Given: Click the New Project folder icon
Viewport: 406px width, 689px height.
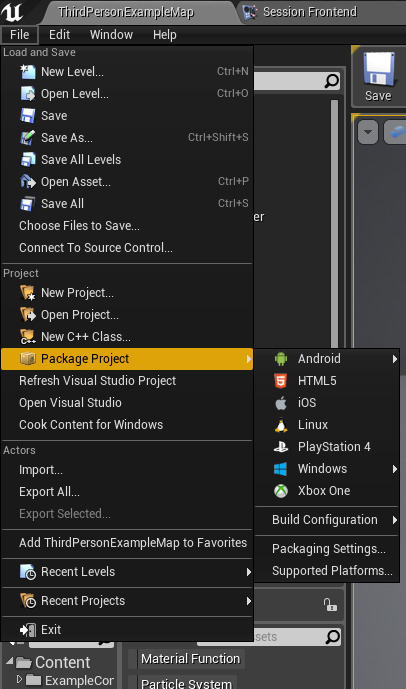Looking at the screenshot, I should (28, 293).
